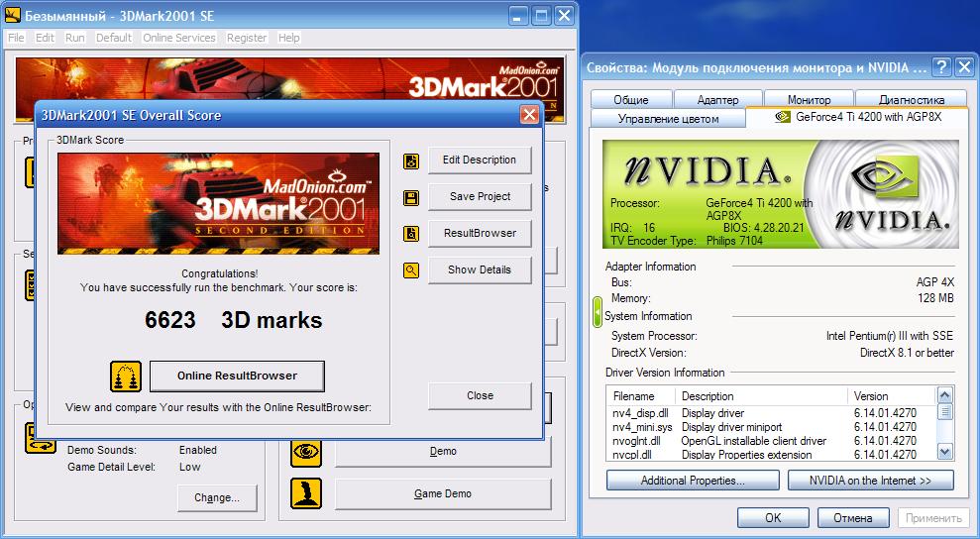Switch to the Управление цветом tab
The height and width of the screenshot is (539, 980).
[668, 118]
